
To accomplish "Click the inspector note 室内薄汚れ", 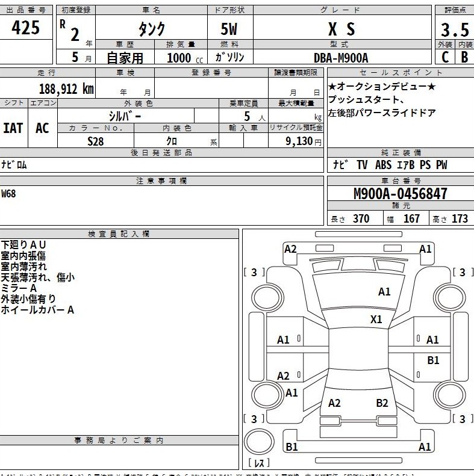I will click(x=24, y=267).
